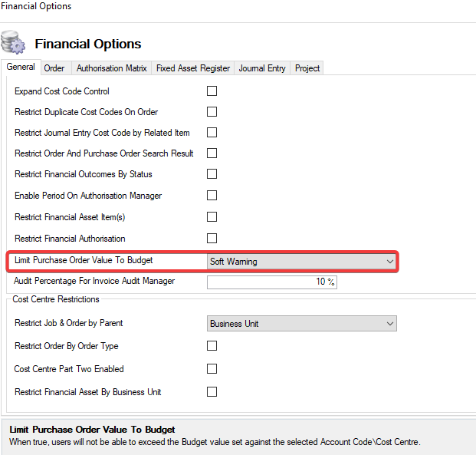Toggle Enable Period On Authorisation Manager
The height and width of the screenshot is (455, 476).
[212, 196]
